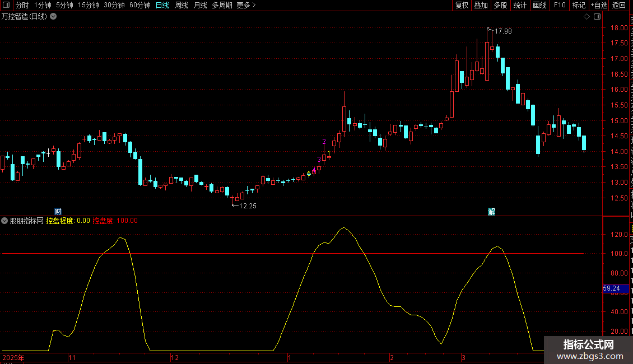Open dropdown next to 万控智造(日线)

[x=53, y=17]
